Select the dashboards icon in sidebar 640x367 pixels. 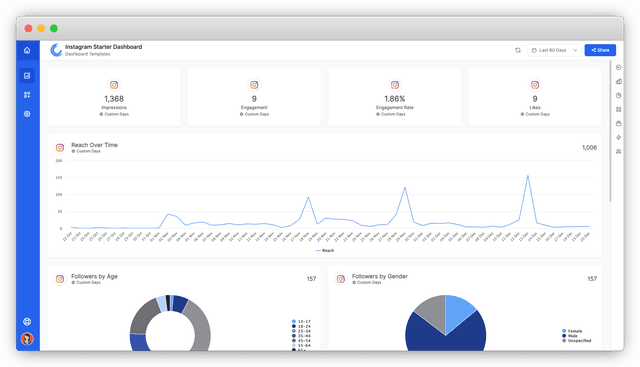[27, 76]
